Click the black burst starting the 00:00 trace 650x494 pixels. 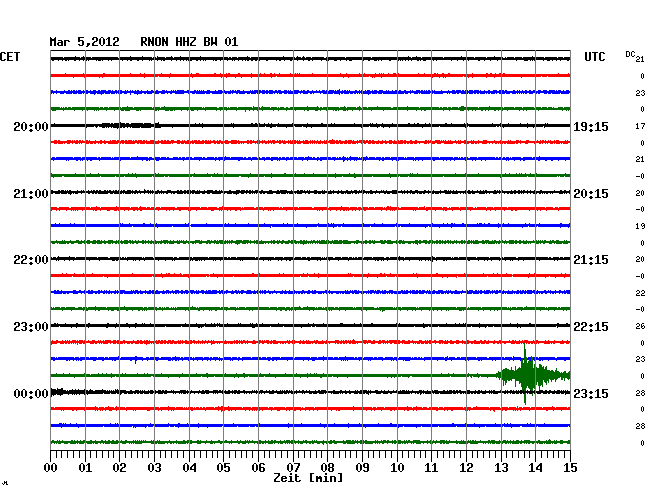[58, 392]
